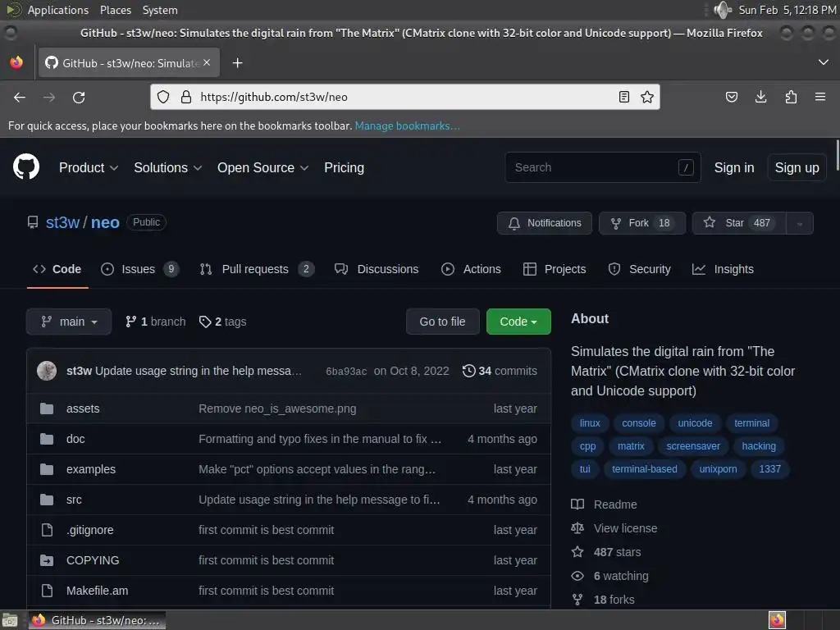Click the 1 branch link

coord(155,322)
